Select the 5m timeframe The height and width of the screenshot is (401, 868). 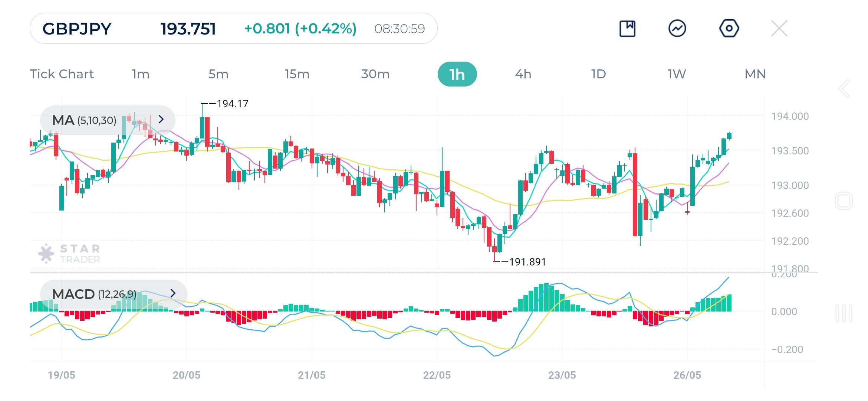point(218,74)
